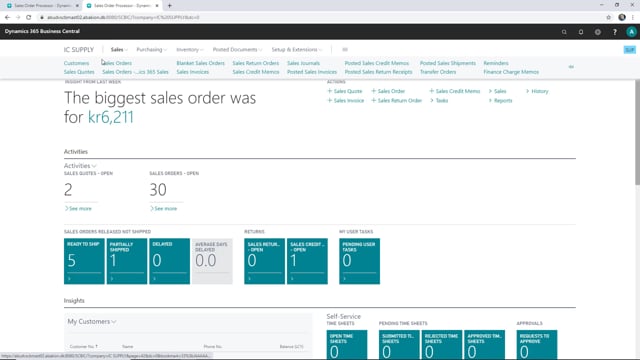The image size is (640, 360).
Task: Expand the Purchasing menu dropdown
Action: point(151,49)
